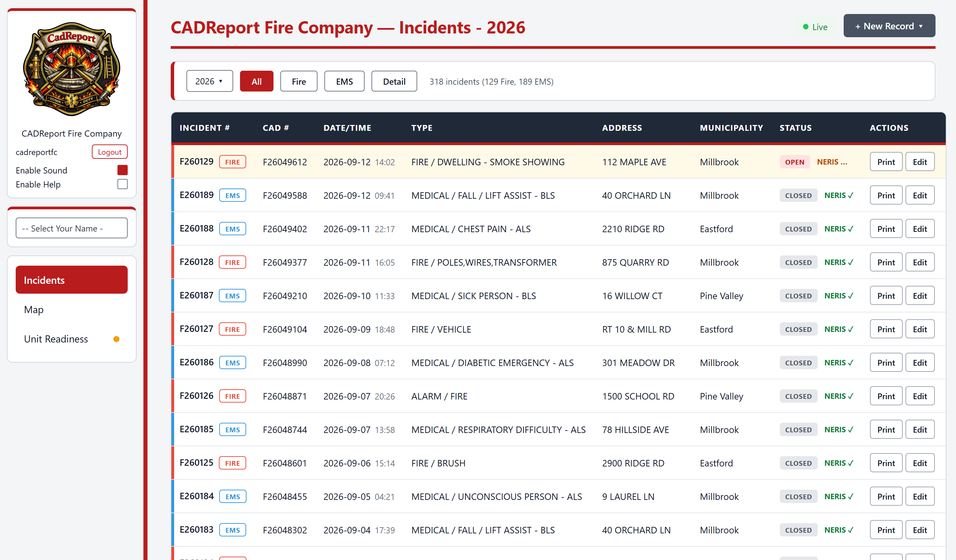This screenshot has width=956, height=560.
Task: Click EMS badge on incident E260185
Action: [x=233, y=430]
